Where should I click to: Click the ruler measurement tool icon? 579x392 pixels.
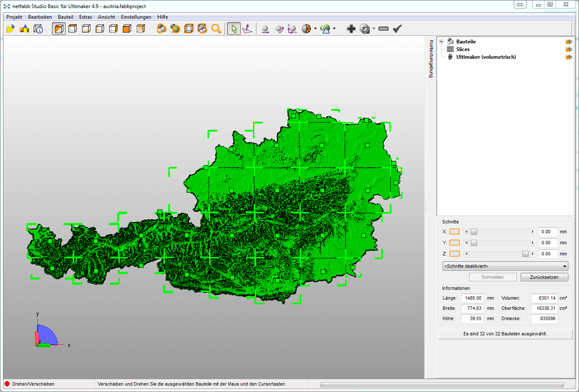(x=383, y=29)
